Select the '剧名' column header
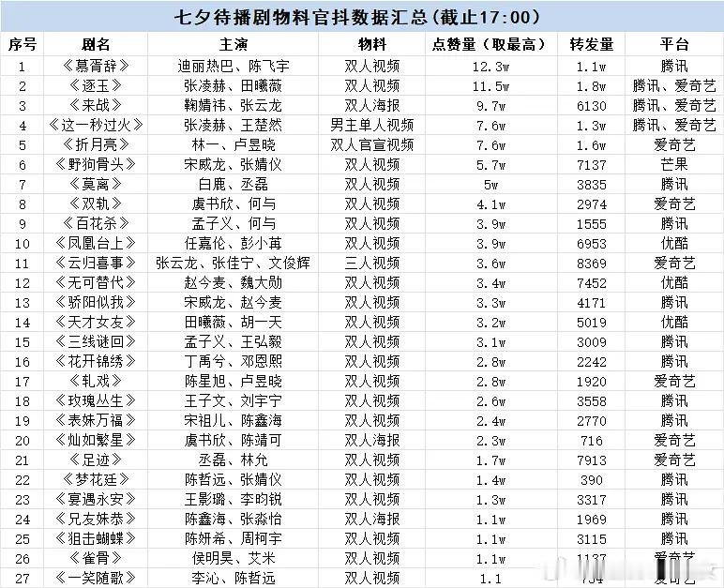 tap(96, 45)
